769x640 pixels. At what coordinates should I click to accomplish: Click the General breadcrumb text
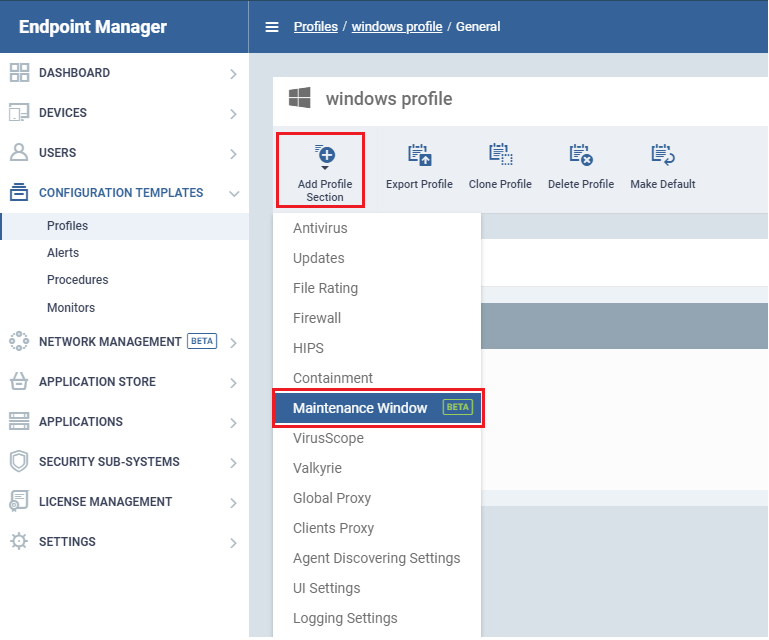click(478, 26)
